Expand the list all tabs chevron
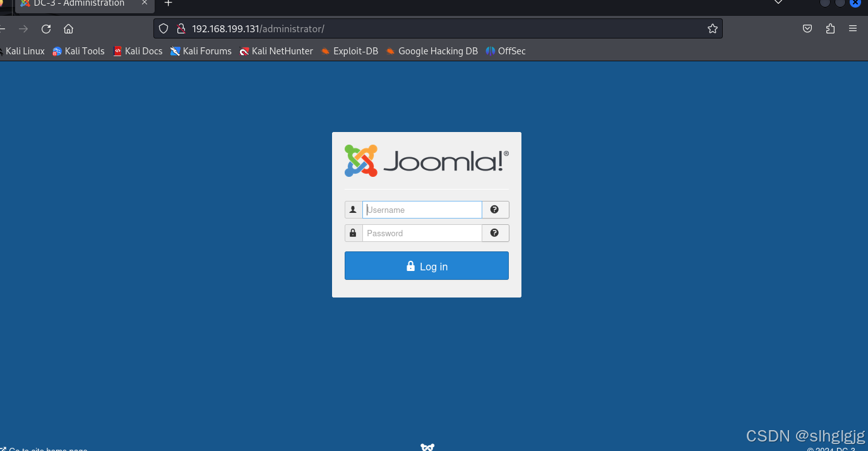Viewport: 868px width, 451px height. (778, 3)
